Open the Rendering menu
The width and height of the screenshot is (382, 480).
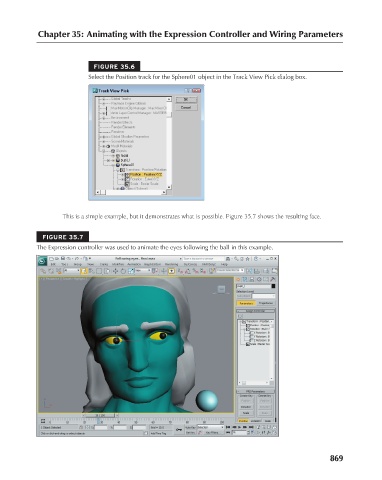[x=171, y=264]
